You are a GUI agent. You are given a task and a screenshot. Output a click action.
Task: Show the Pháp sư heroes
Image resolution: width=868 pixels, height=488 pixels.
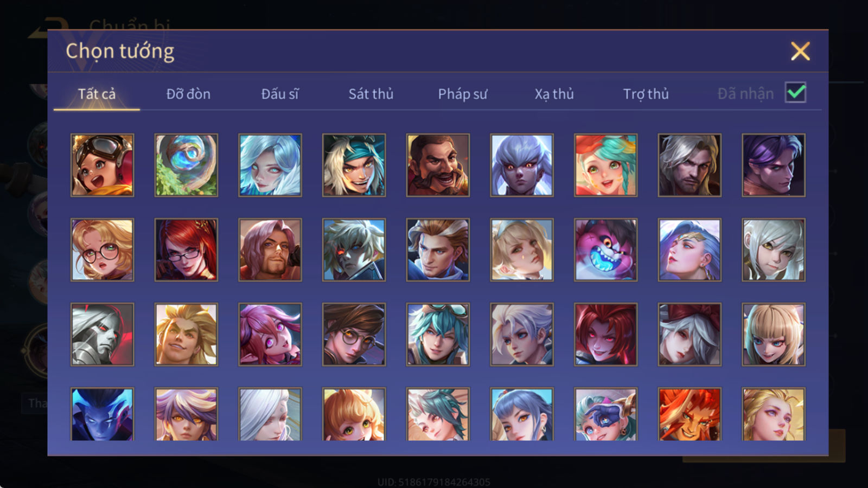tap(463, 94)
